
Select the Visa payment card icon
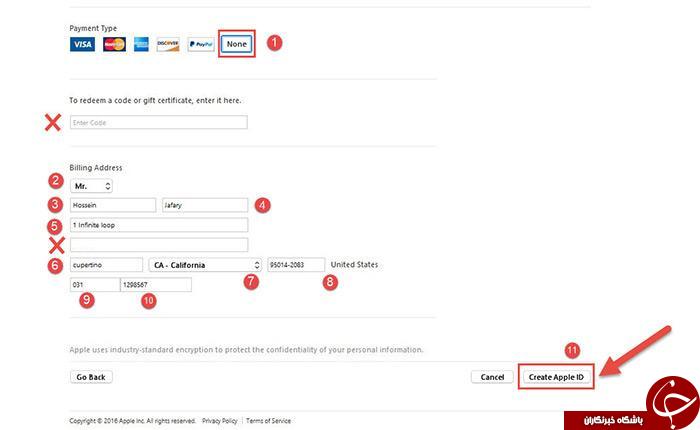pyautogui.click(x=82, y=44)
